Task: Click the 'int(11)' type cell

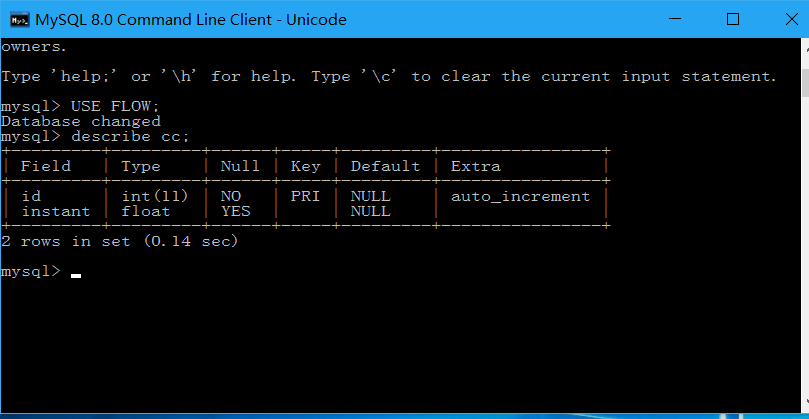Action: point(155,197)
